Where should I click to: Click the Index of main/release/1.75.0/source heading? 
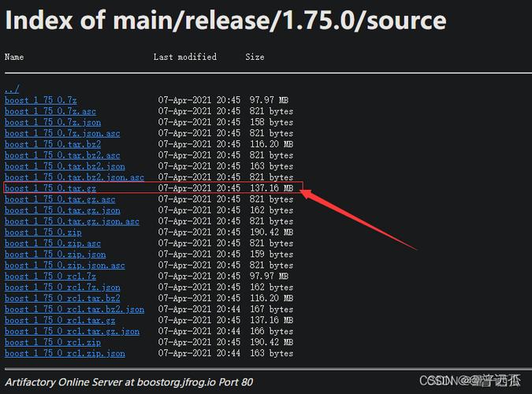(x=225, y=20)
